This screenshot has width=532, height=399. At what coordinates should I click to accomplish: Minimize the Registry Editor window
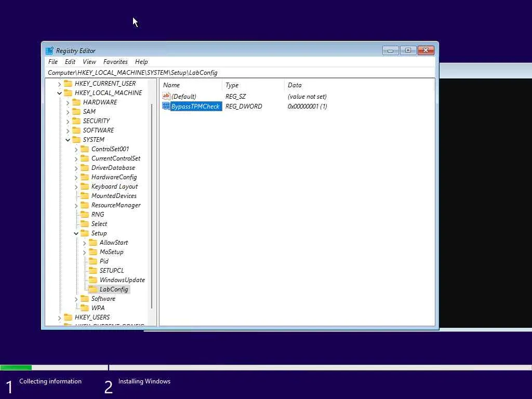pos(391,50)
